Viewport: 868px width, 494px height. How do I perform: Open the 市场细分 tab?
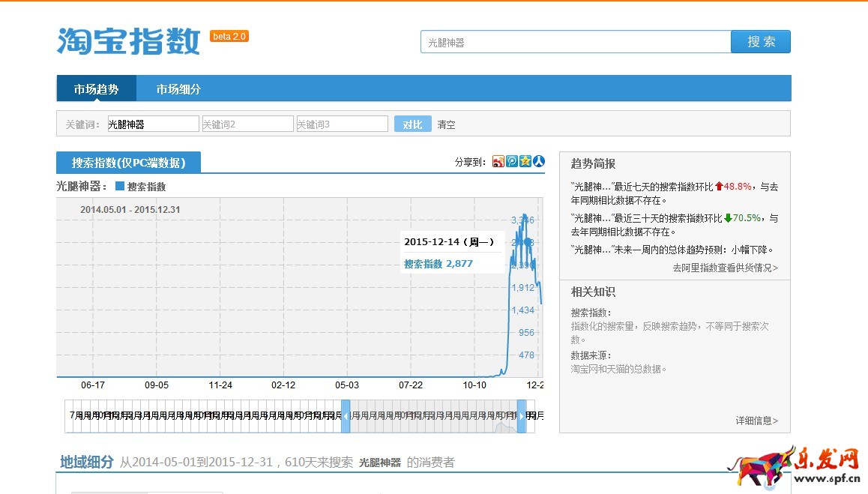point(178,89)
